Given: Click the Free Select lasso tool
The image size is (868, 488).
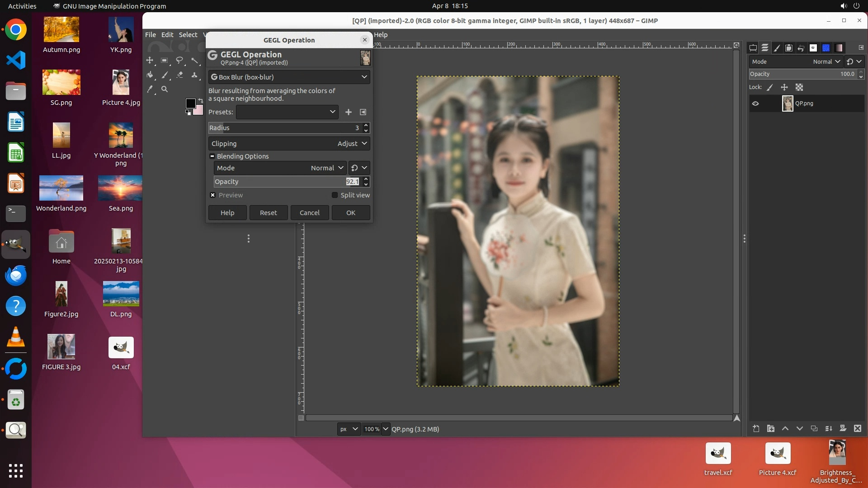Looking at the screenshot, I should 180,61.
